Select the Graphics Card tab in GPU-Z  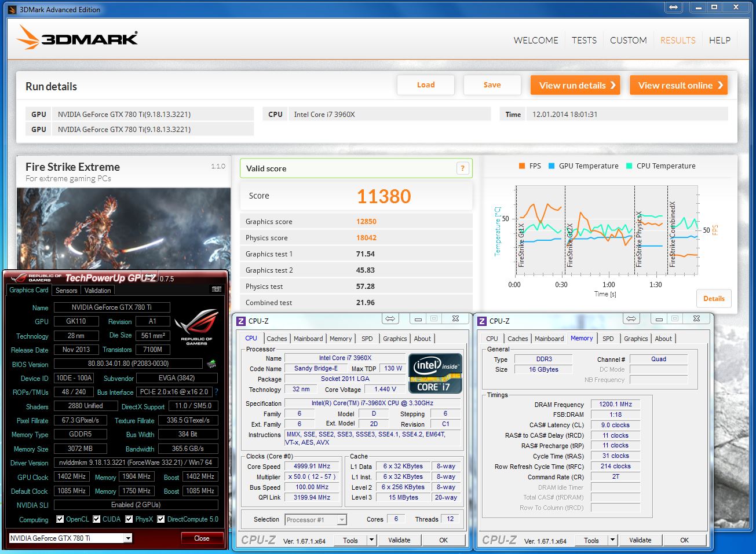point(29,290)
